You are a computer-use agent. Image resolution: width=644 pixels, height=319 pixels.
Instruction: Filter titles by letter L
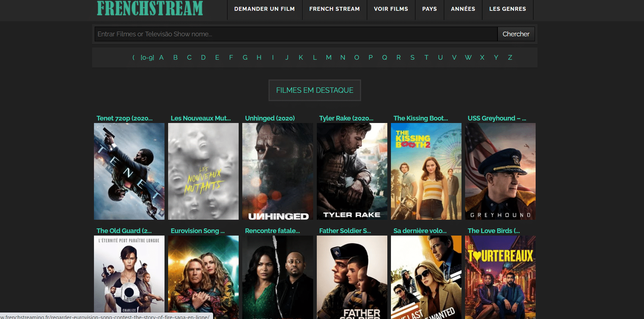coord(315,58)
